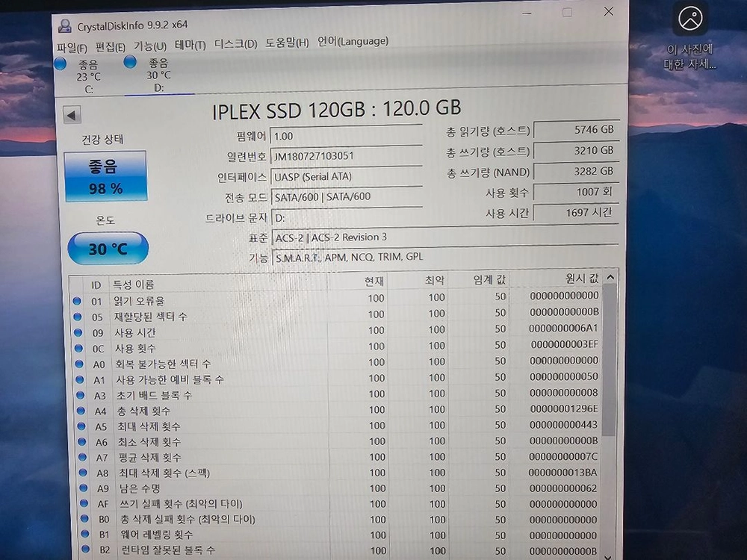
Task: Open the 테마(T) menu
Action: 190,45
